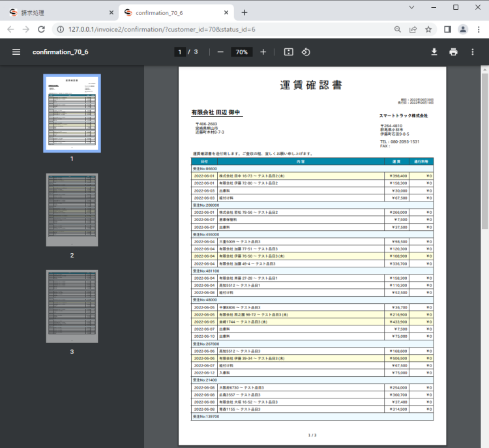Select page 2 thumbnail

coord(72,209)
